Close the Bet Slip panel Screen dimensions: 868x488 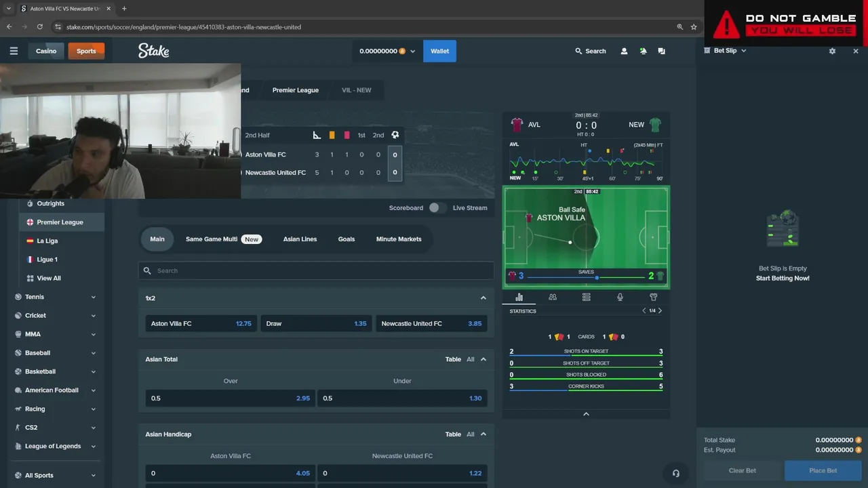tap(856, 51)
